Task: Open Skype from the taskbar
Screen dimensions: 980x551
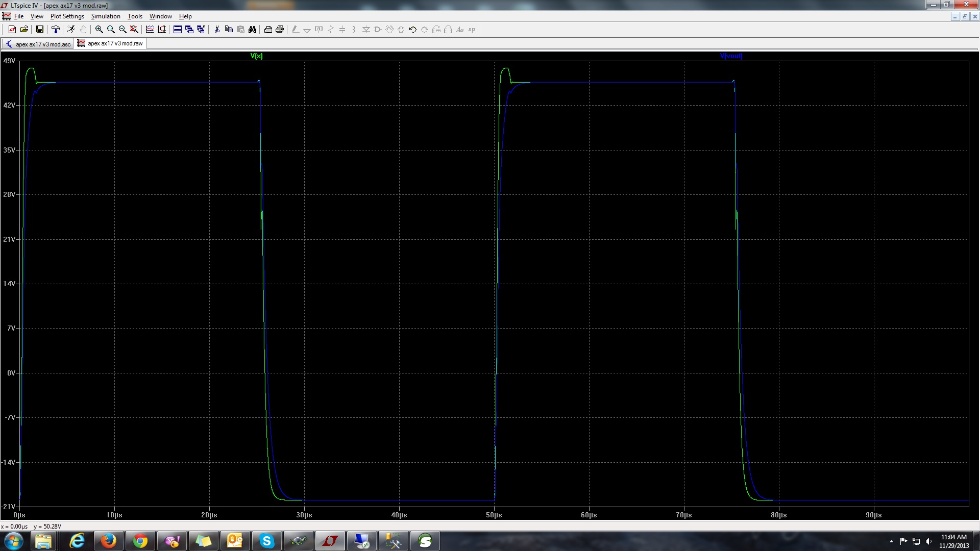Action: (x=266, y=541)
